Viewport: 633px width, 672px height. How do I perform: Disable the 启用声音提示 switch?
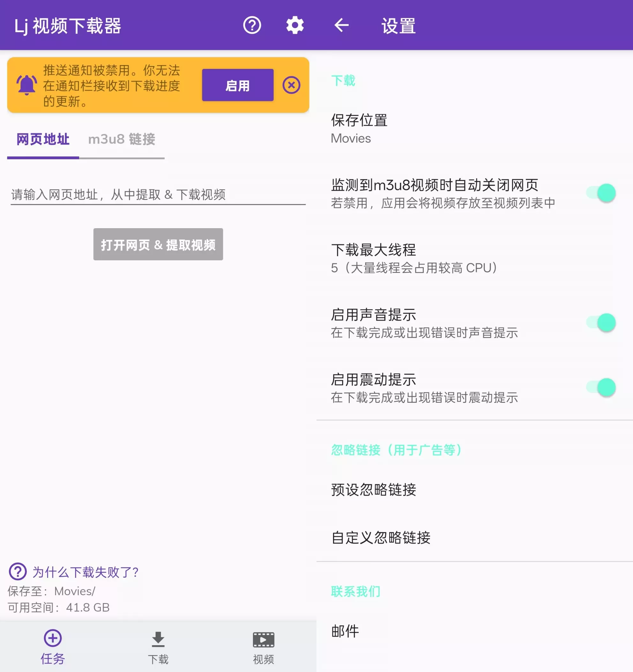point(601,323)
